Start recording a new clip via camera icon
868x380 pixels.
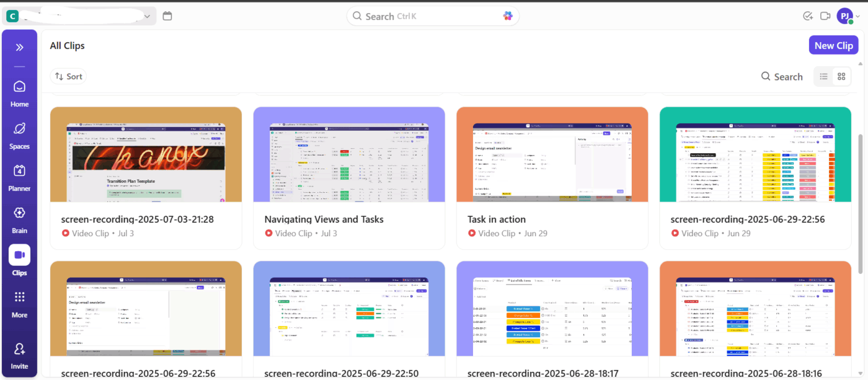click(x=825, y=15)
